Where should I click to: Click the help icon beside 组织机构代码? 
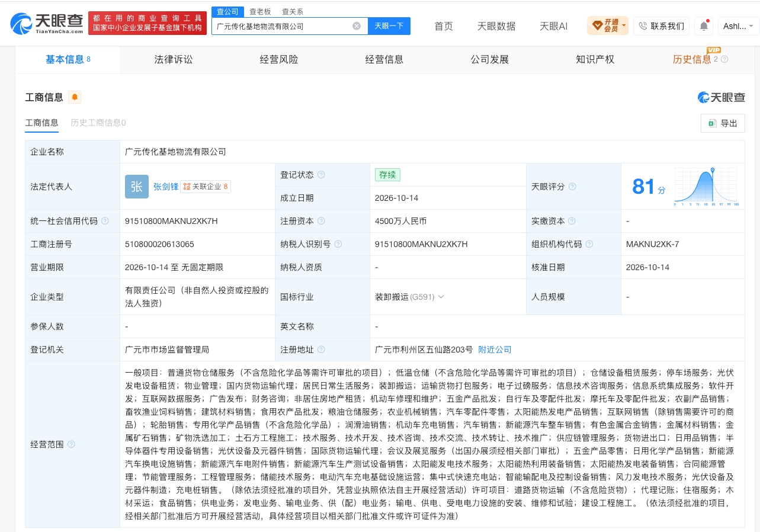pyautogui.click(x=589, y=244)
